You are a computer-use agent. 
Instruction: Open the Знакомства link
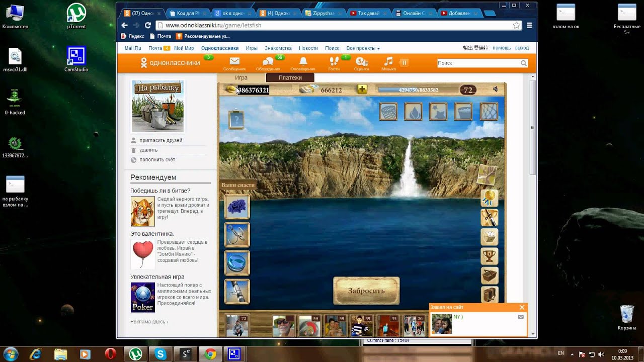278,48
